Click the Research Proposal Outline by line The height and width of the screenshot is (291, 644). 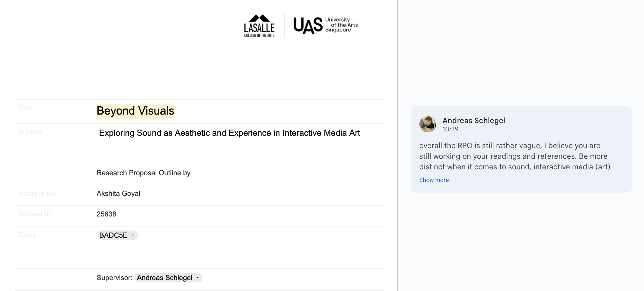pyautogui.click(x=143, y=173)
